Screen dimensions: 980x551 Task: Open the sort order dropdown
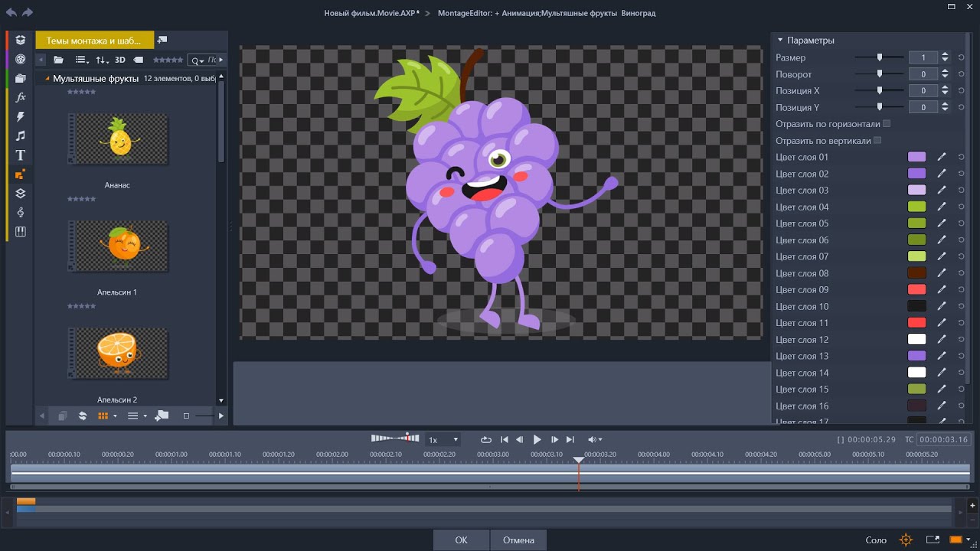click(103, 60)
